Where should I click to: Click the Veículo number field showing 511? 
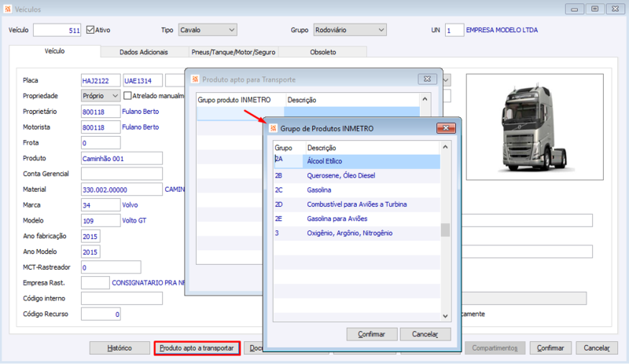(x=57, y=30)
